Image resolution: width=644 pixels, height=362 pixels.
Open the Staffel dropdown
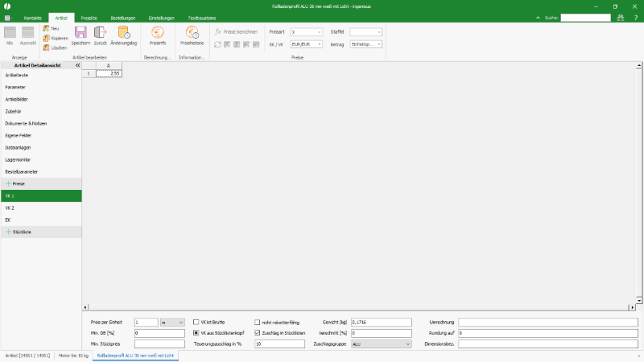(365, 32)
